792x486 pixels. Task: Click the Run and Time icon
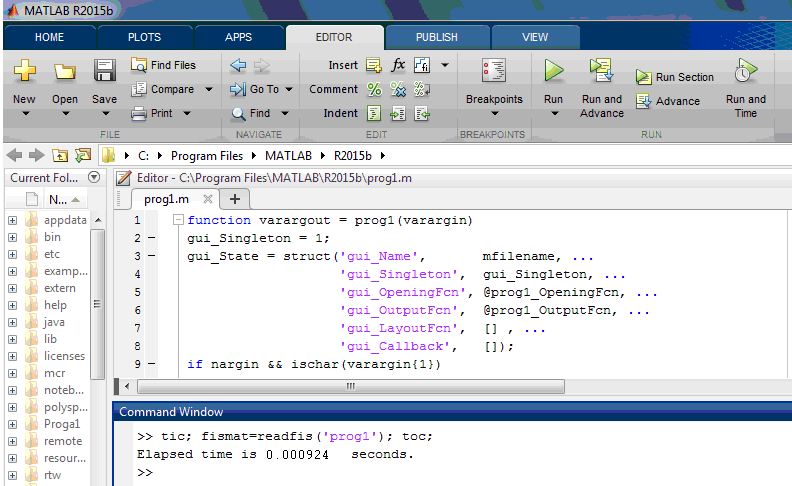(x=745, y=71)
